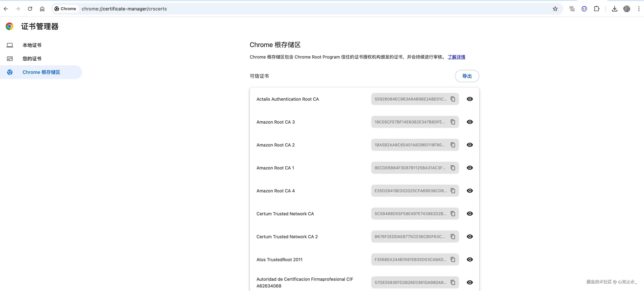
Task: Open 您的证书 section
Action: pos(32,59)
